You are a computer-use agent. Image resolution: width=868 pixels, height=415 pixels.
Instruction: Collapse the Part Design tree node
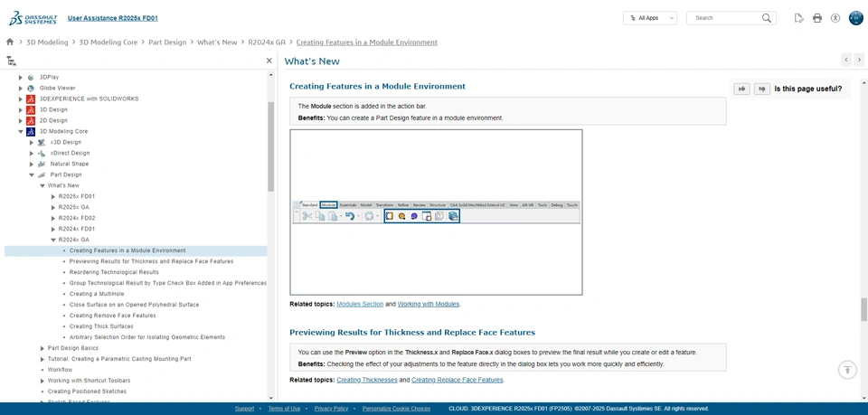pos(32,174)
